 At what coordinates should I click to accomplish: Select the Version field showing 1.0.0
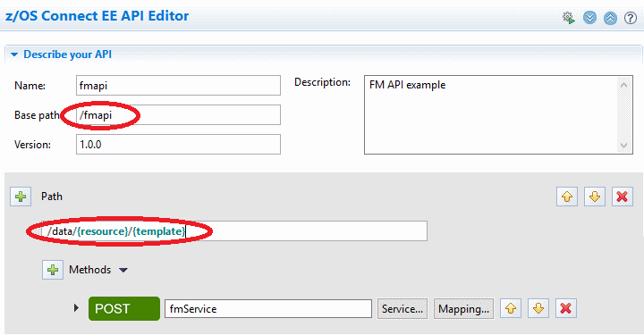tap(178, 145)
